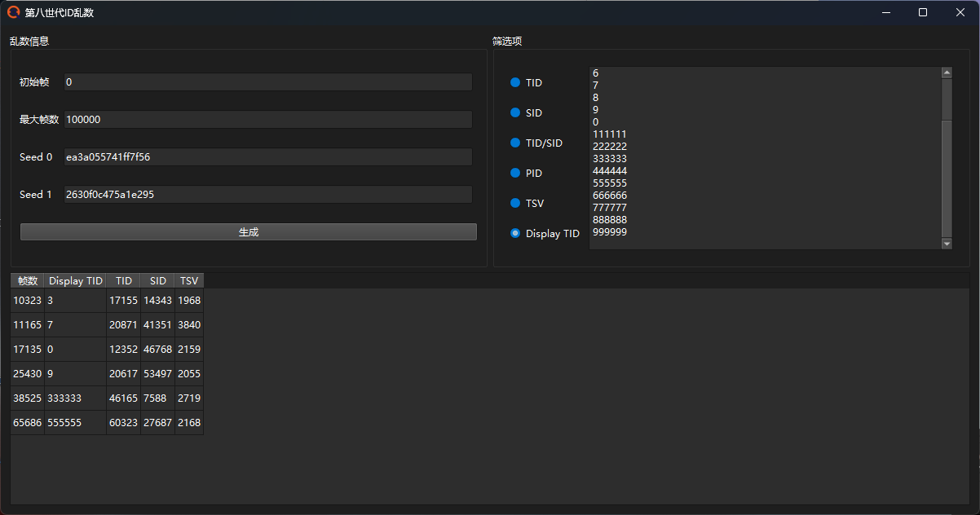Select the SID filter option

(x=515, y=113)
